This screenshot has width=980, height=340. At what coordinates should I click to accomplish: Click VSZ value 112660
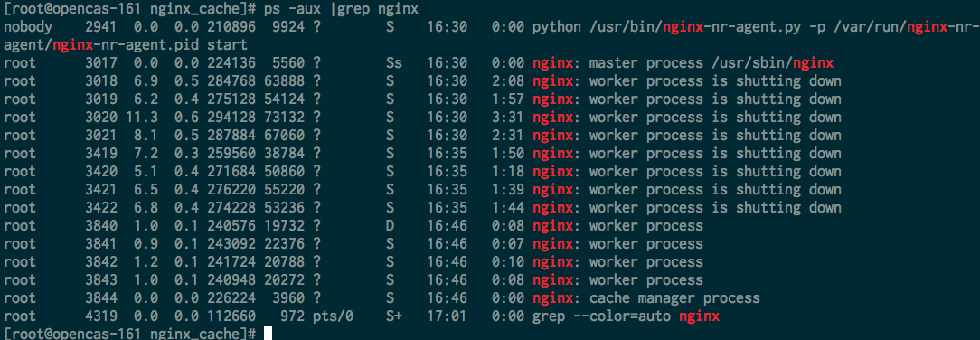tap(231, 316)
